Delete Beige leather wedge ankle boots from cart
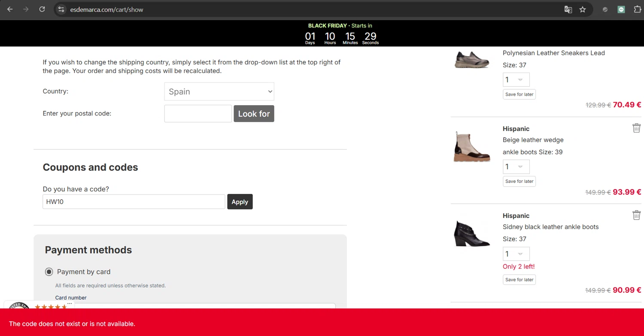 click(636, 128)
